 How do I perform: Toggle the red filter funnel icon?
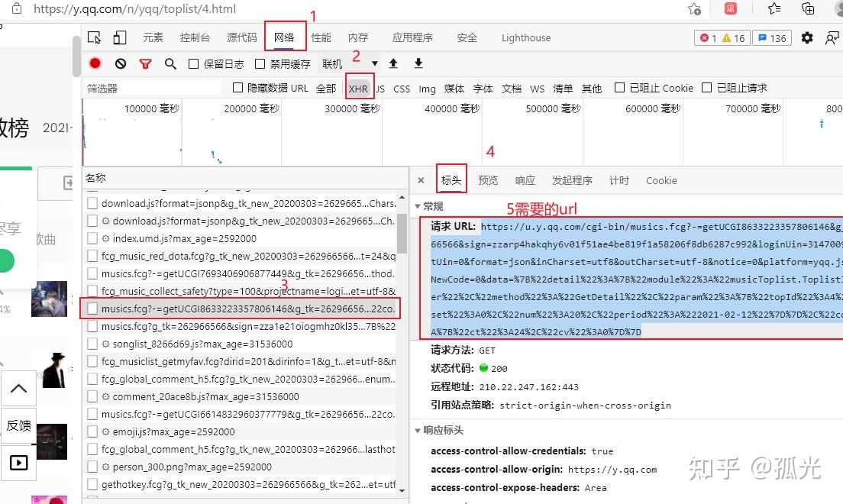(x=145, y=63)
